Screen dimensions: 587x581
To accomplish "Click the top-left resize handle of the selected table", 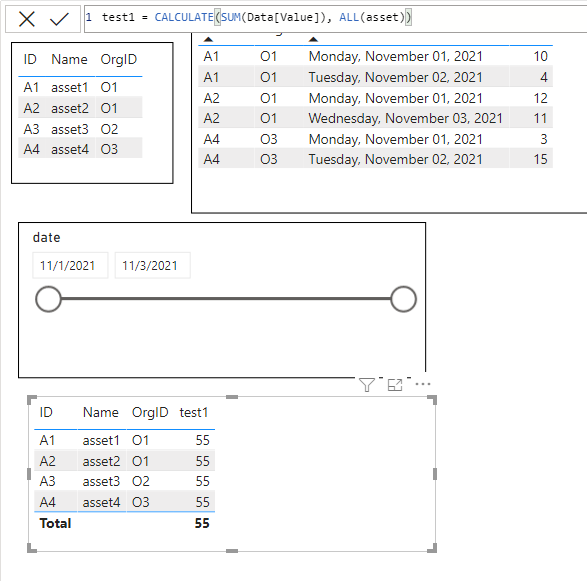I will pyautogui.click(x=32, y=400).
